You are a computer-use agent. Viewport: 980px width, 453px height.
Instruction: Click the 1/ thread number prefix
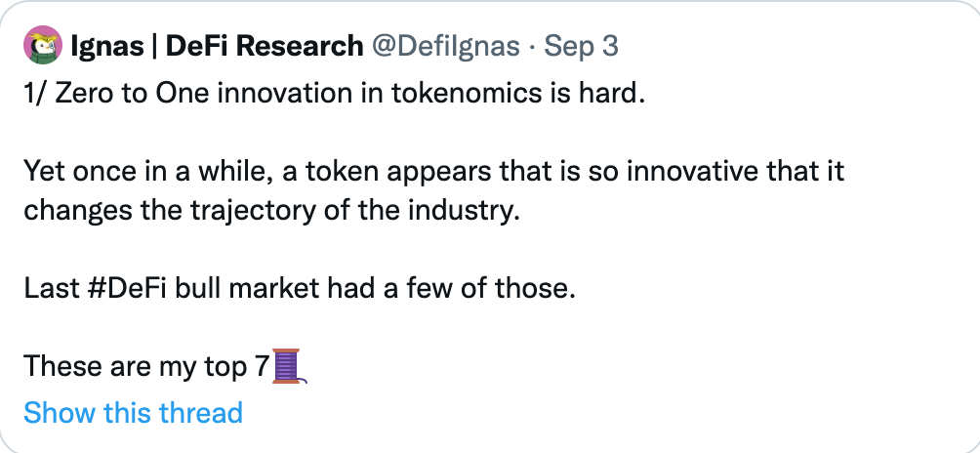coord(35,97)
